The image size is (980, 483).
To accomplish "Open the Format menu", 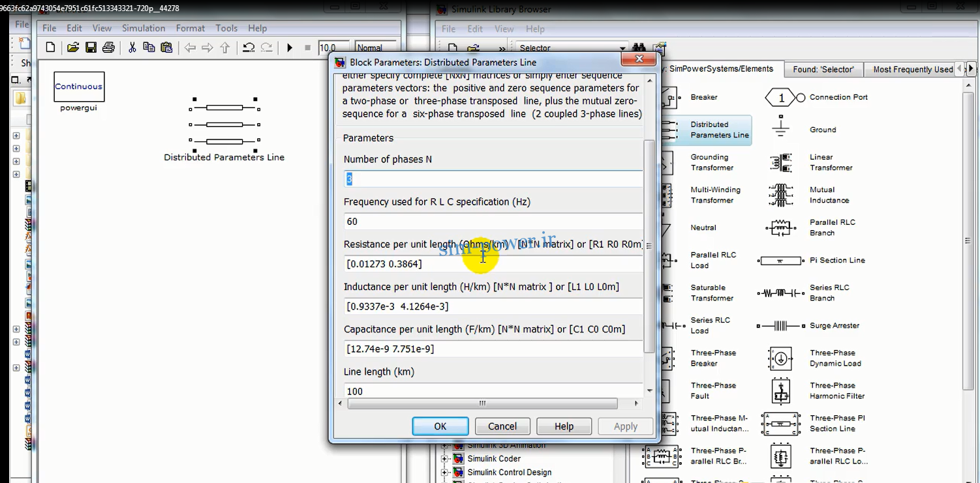I will (191, 28).
